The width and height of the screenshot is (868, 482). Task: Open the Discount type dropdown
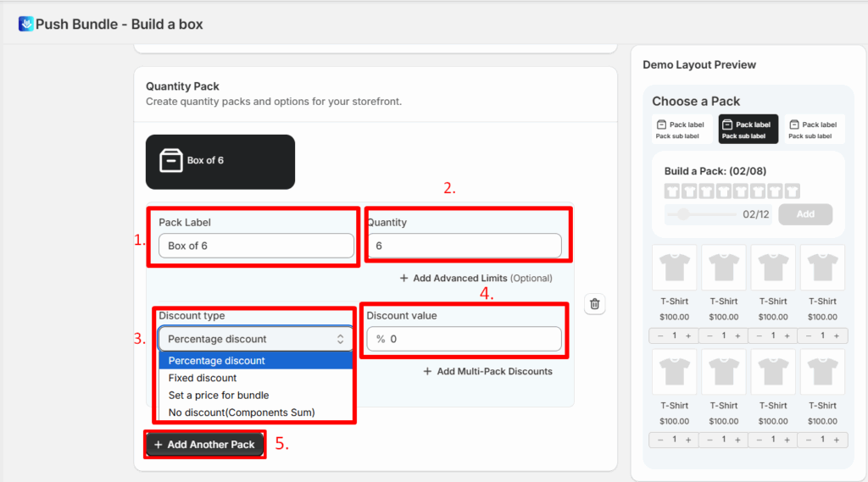[x=255, y=339]
